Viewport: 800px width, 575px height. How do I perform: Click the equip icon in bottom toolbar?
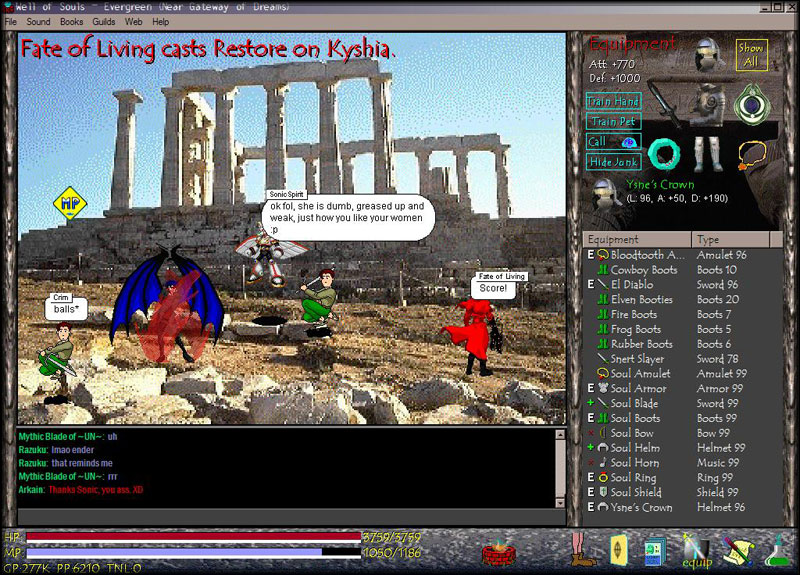pyautogui.click(x=696, y=551)
